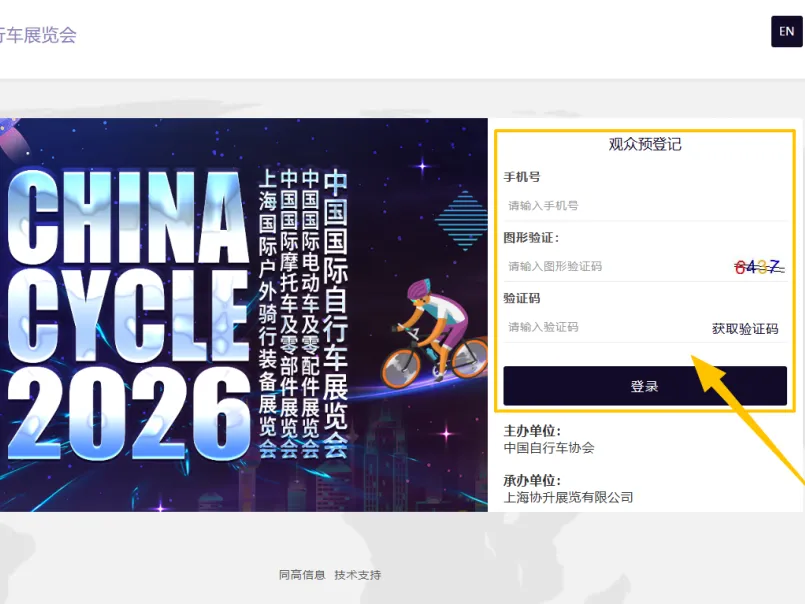Open the 技术支持 footer link
The height and width of the screenshot is (604, 805).
tap(357, 575)
